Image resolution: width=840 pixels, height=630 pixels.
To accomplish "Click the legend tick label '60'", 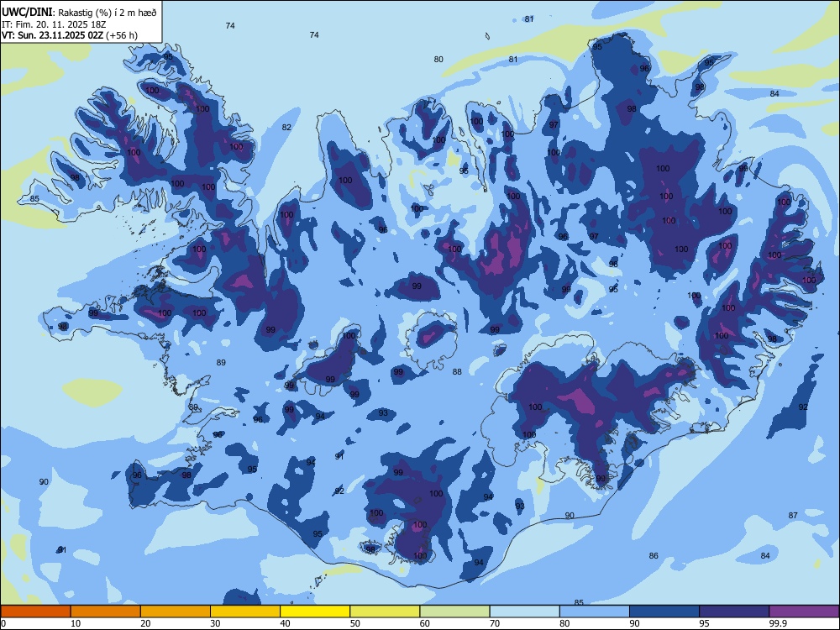I will coord(425,623).
